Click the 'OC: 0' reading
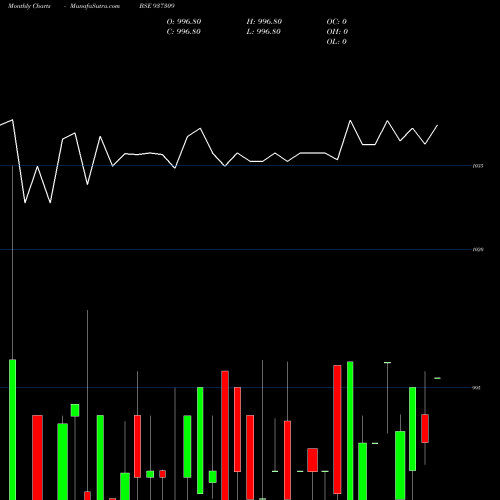 pyautogui.click(x=336, y=22)
